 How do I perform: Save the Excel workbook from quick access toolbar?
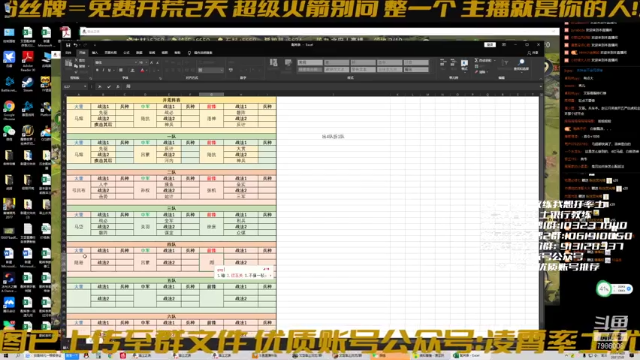click(x=68, y=45)
